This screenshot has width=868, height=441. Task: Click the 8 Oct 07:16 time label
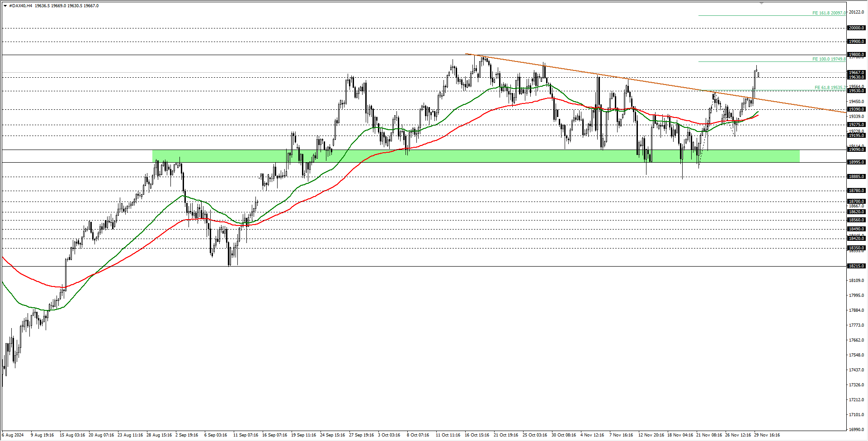(x=418, y=435)
